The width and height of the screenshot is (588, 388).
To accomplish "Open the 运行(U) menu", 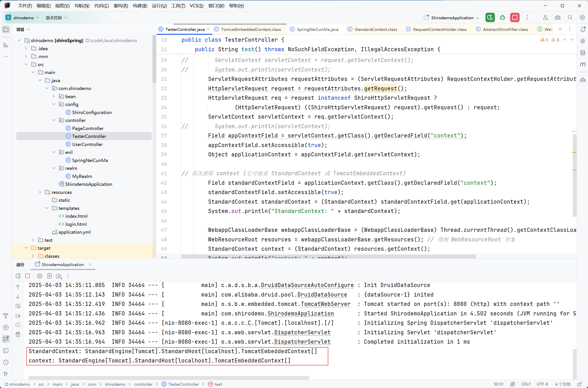I will tap(159, 6).
